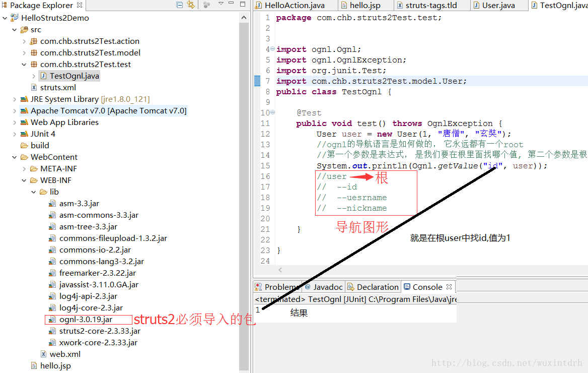Expand Apache Tomcat v7.0 library node
This screenshot has width=588, height=373.
[x=14, y=111]
